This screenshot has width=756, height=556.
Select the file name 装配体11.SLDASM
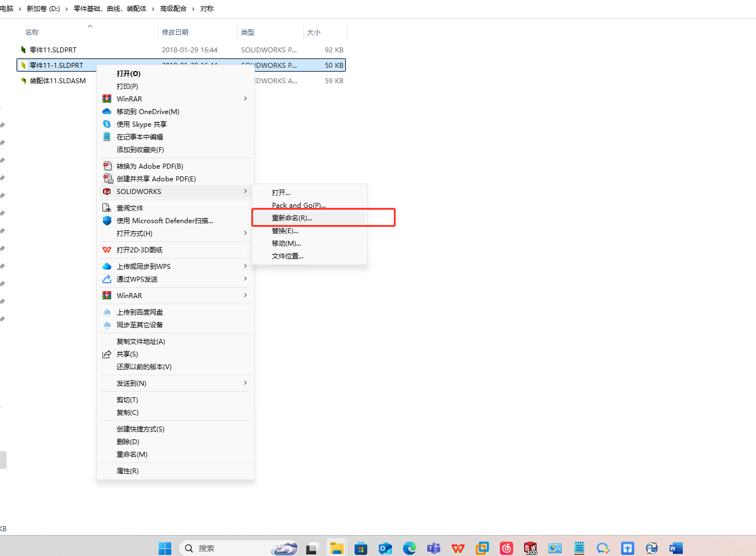[58, 80]
